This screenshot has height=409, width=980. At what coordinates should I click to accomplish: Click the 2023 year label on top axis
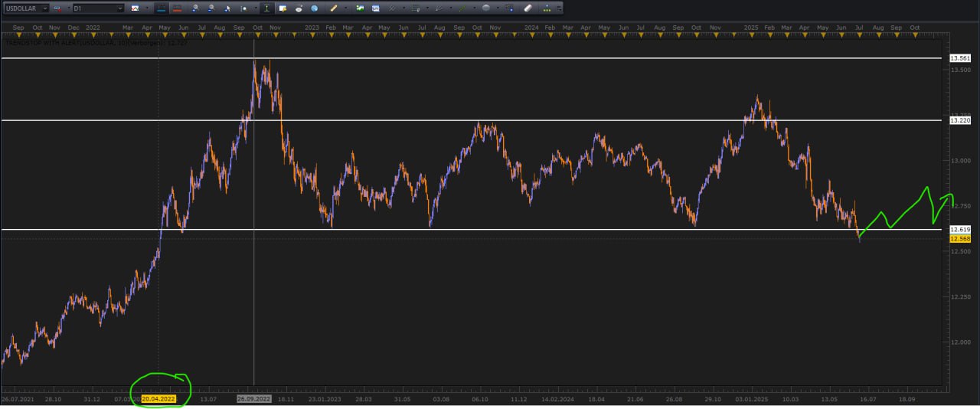(312, 27)
